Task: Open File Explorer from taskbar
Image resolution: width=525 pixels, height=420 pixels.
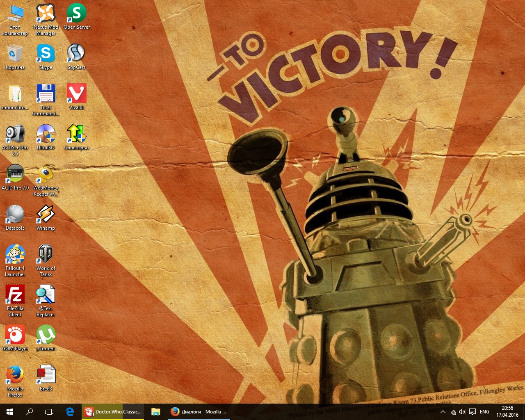Action: [156, 412]
